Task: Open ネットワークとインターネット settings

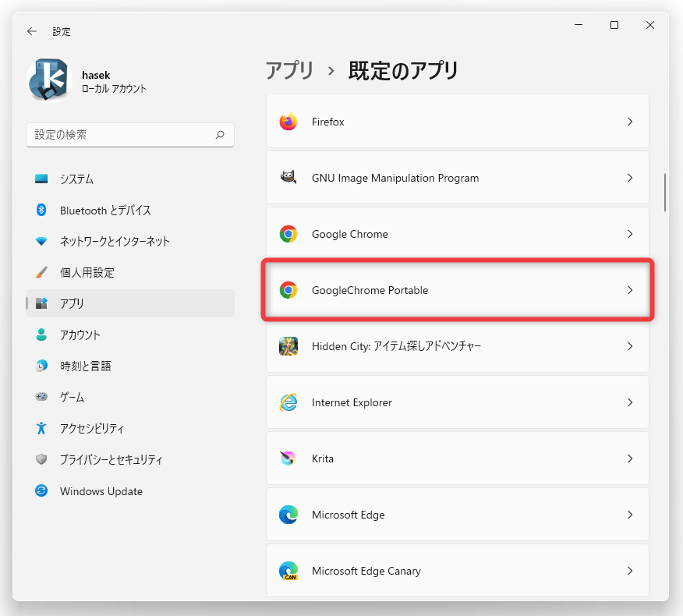Action: (x=130, y=242)
